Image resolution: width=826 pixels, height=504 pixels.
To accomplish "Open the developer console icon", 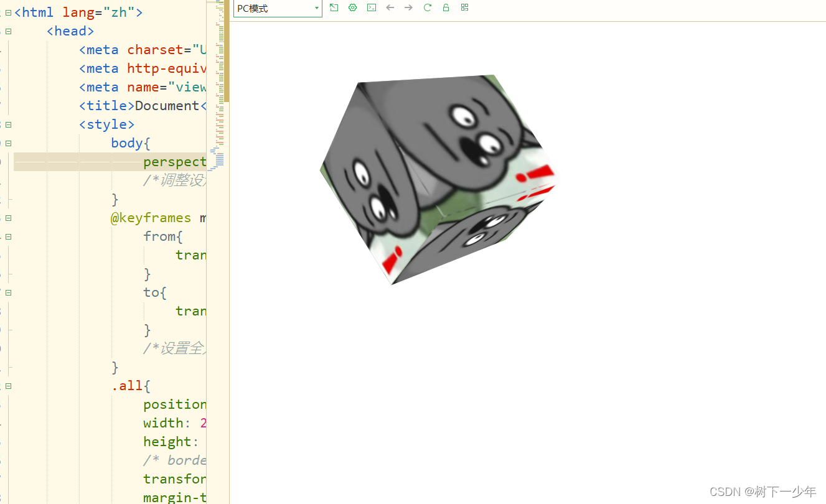I will click(372, 7).
